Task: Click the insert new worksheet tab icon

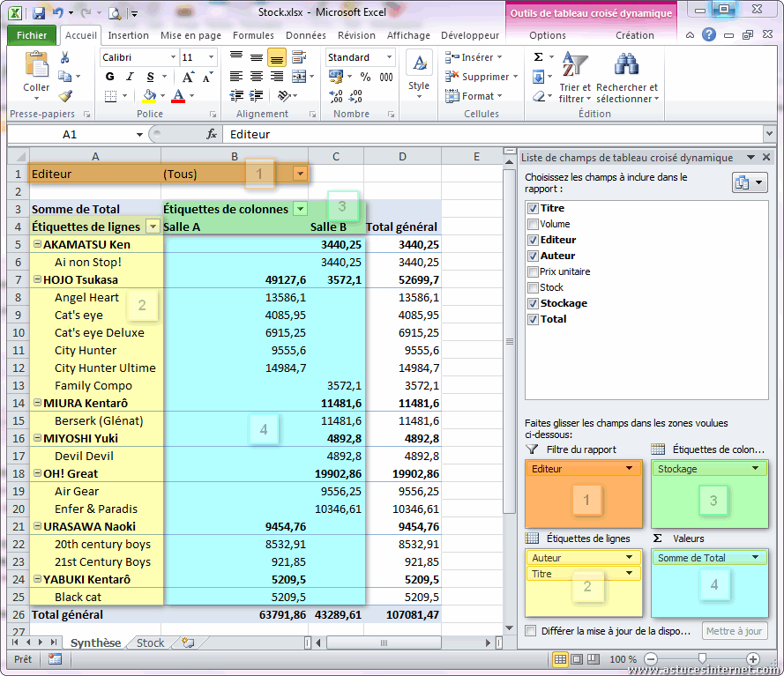Action: pyautogui.click(x=188, y=643)
